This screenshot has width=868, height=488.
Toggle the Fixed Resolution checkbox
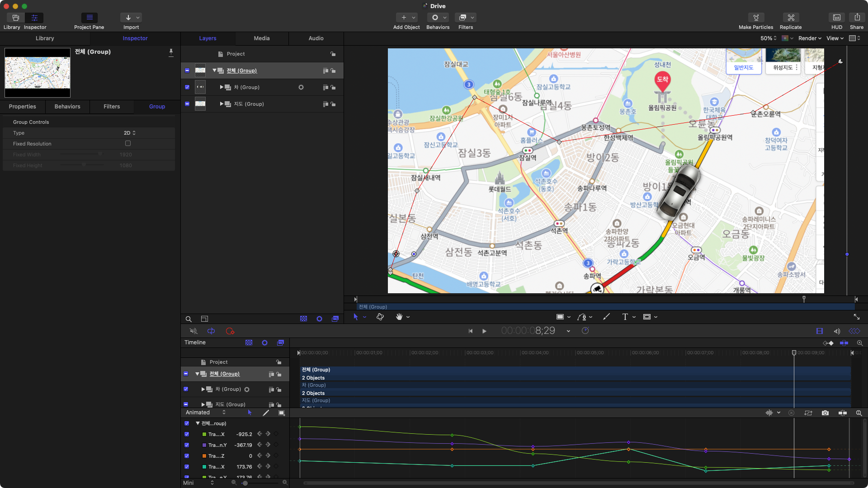pos(128,144)
